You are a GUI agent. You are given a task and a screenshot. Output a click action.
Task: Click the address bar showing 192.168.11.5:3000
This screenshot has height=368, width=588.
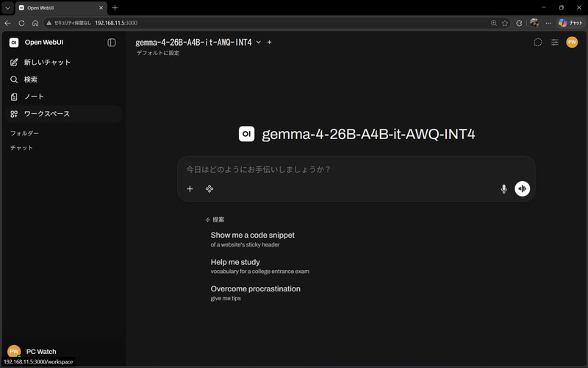(x=116, y=23)
